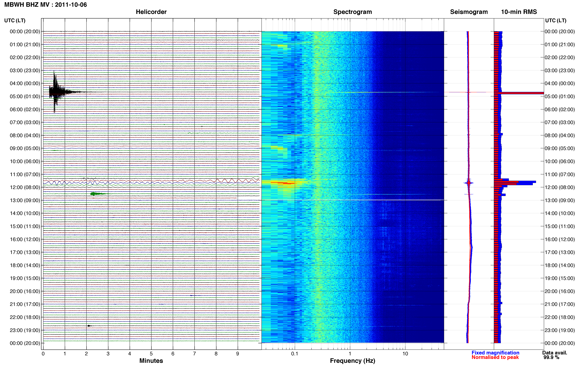Click the red low-frequency patch in the spectrogram
The width and height of the screenshot is (588, 368).
pyautogui.click(x=283, y=183)
